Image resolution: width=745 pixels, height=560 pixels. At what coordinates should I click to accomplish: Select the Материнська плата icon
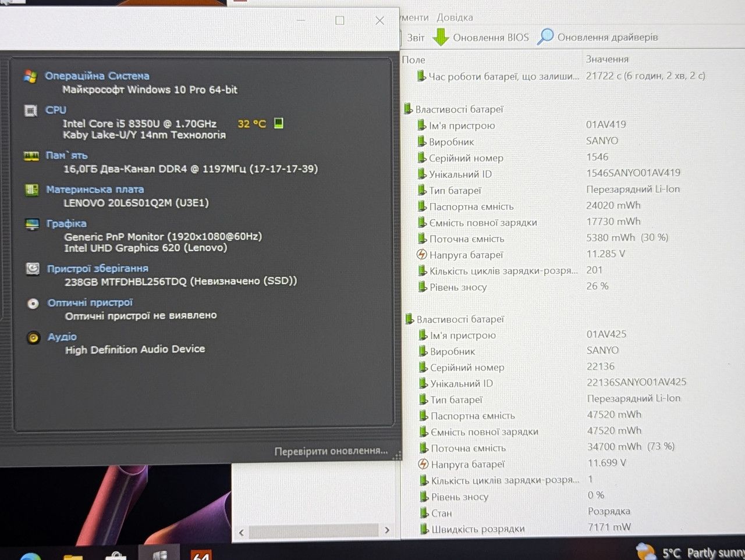32,190
